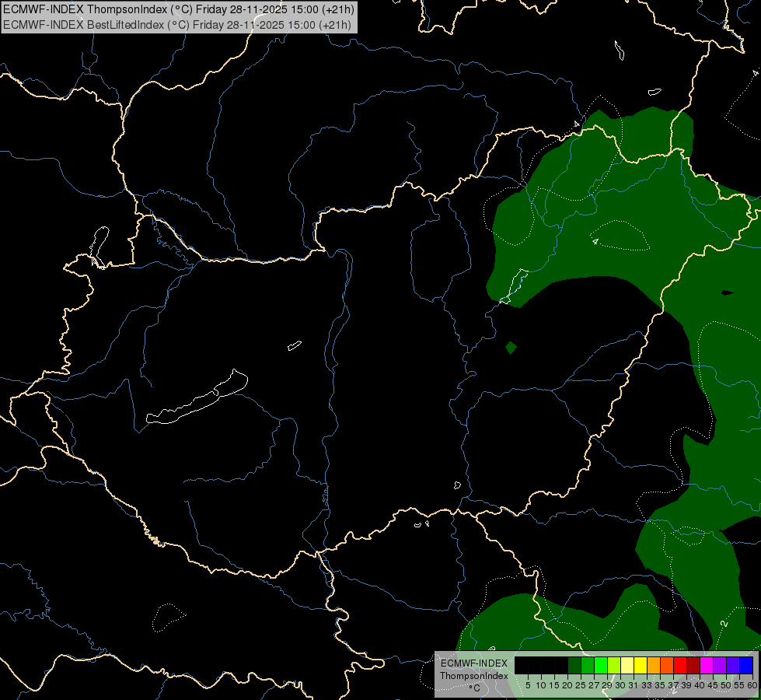Pick the orange-red 35–37 legend swatch

[666, 665]
